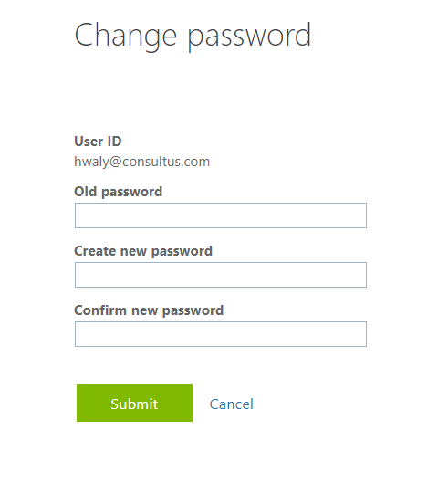
Task: Click the hwaly@consultus.com email text
Action: tap(142, 162)
